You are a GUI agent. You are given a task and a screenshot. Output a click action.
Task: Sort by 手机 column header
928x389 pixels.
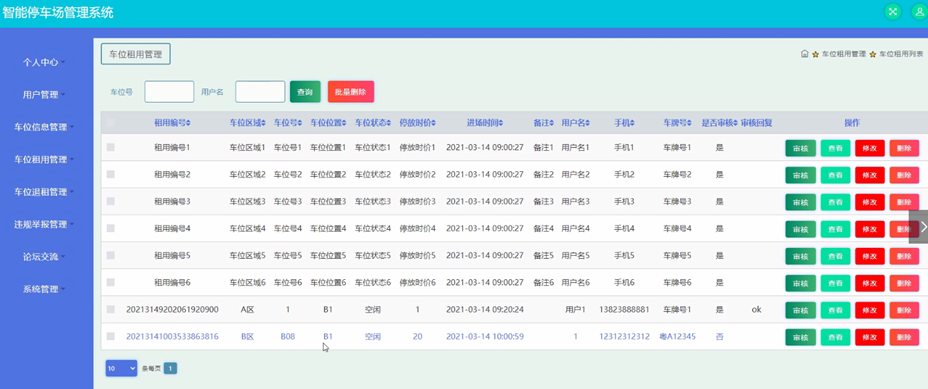click(x=624, y=123)
